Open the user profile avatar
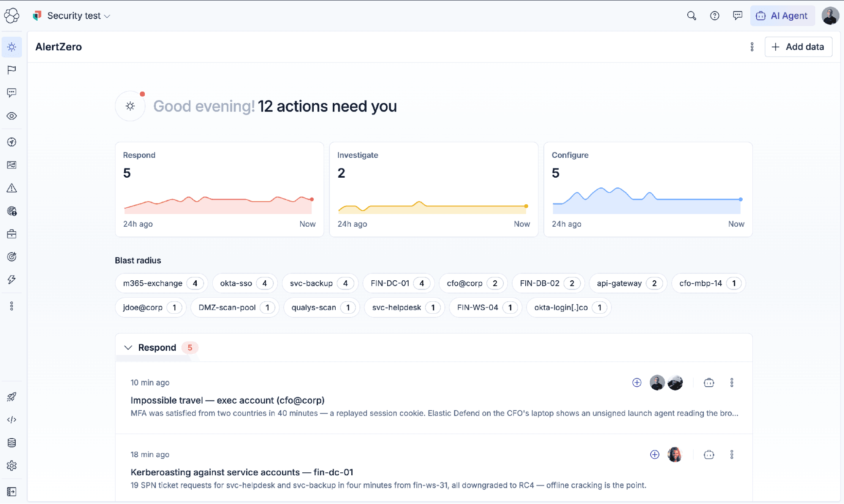The image size is (844, 504). [x=830, y=16]
